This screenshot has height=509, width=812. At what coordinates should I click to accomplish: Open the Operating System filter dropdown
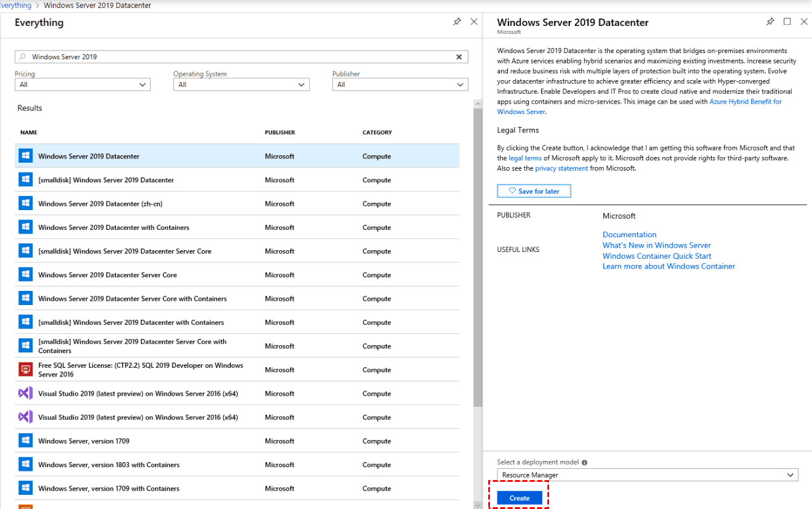[241, 84]
